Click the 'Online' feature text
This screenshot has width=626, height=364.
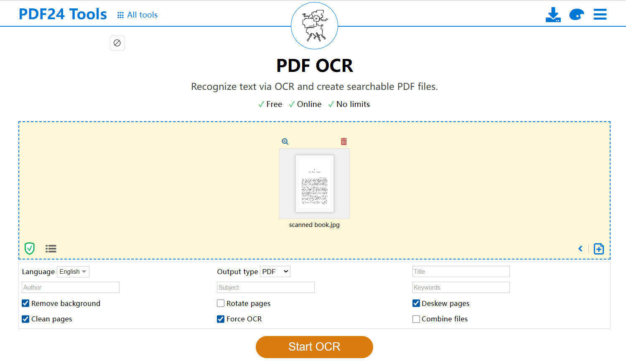(309, 104)
